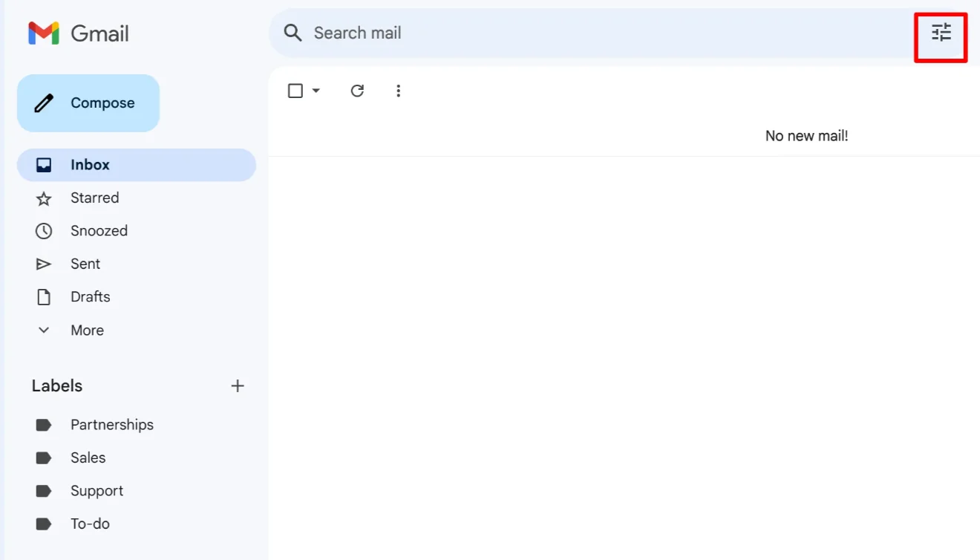Select the Sales label
The height and width of the screenshot is (560, 980).
coord(88,458)
